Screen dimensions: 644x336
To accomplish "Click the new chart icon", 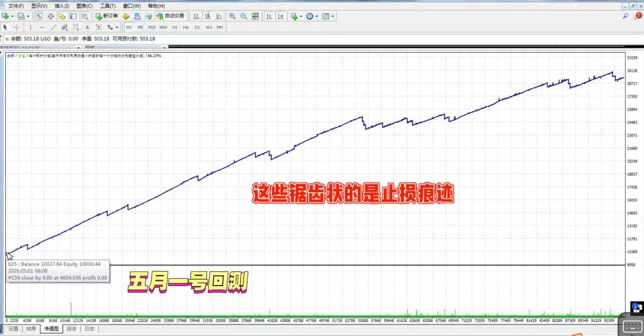I will tap(5, 17).
